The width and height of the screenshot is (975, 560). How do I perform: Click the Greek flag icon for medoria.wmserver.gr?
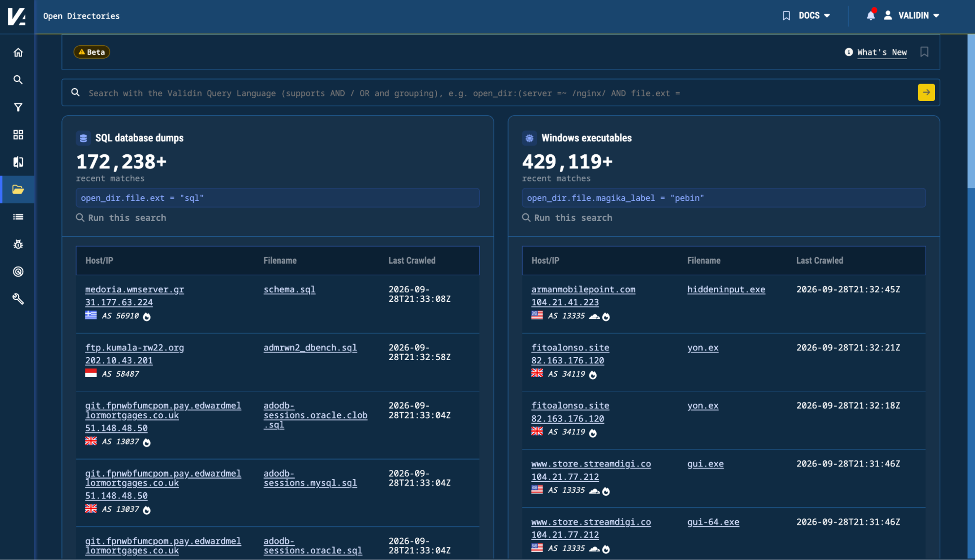tap(91, 315)
